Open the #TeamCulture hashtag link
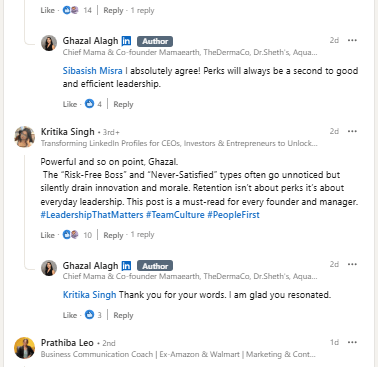The image size is (378, 367). pos(175,215)
